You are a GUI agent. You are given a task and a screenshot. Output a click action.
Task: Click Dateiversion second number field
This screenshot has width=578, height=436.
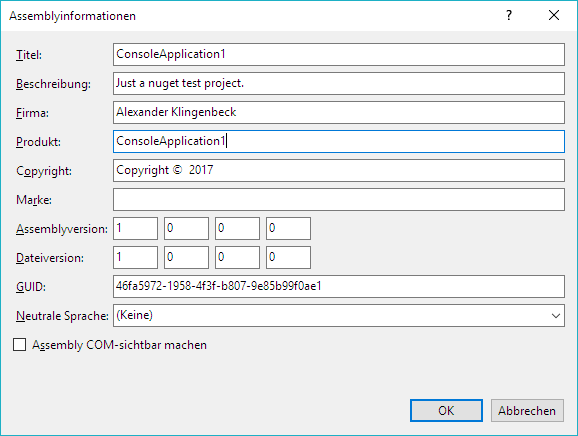186,258
